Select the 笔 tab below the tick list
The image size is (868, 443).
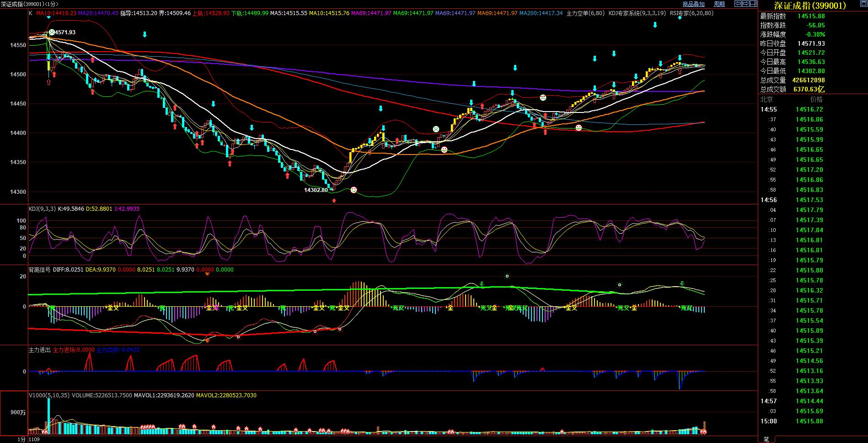(766, 439)
